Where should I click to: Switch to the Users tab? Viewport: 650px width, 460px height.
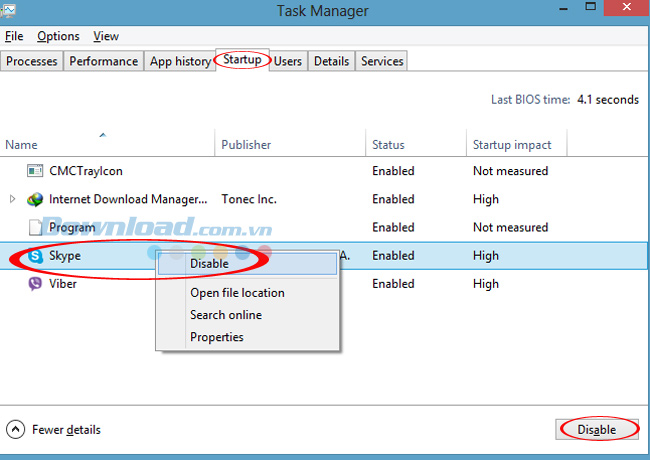coord(288,61)
